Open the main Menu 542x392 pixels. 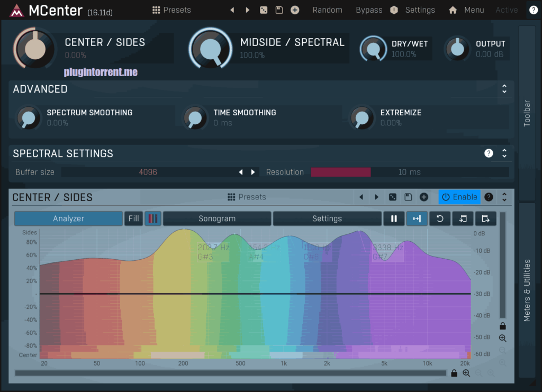click(x=474, y=10)
